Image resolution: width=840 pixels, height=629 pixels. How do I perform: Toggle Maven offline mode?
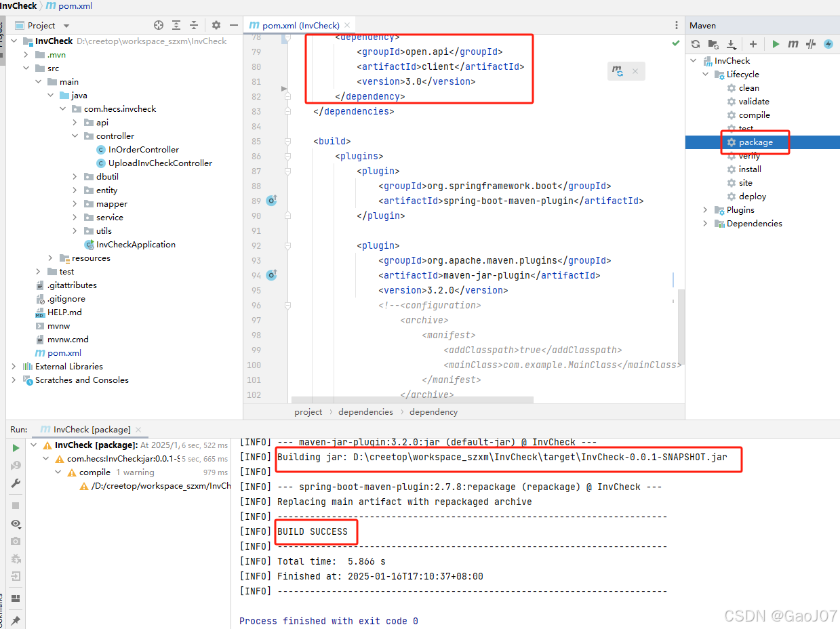828,43
